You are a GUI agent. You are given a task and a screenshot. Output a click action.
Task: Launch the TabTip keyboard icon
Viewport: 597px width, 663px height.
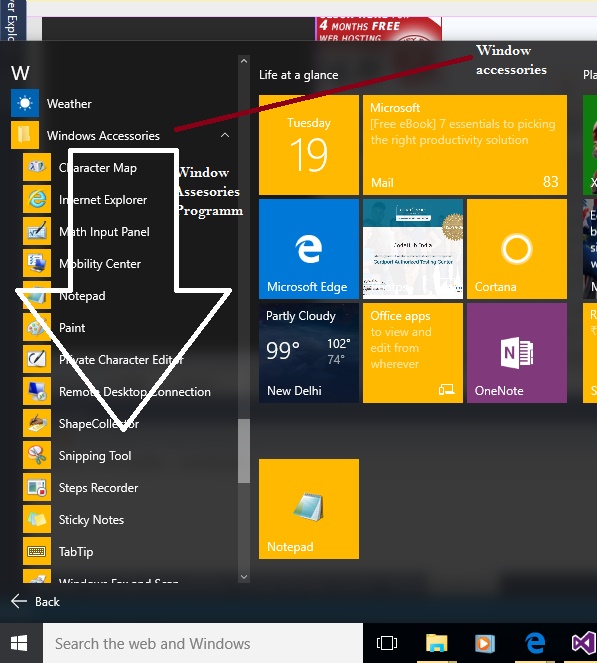click(x=37, y=551)
